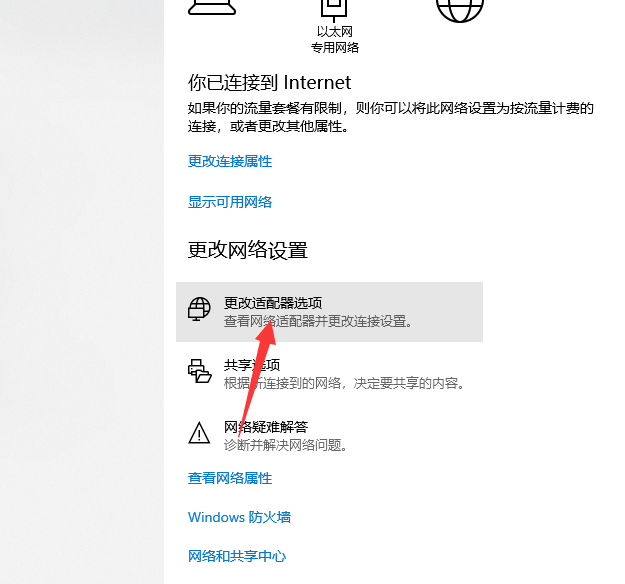Screen dimensions: 625x584
Task: Click description 查看网络适配器并更改连接设置
Action: pyautogui.click(x=318, y=321)
